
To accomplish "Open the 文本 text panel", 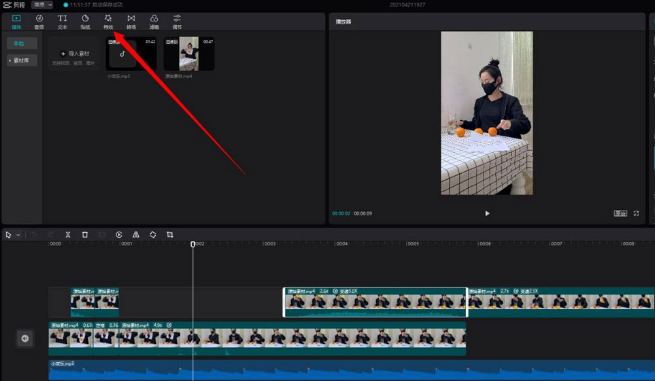I will (x=62, y=22).
